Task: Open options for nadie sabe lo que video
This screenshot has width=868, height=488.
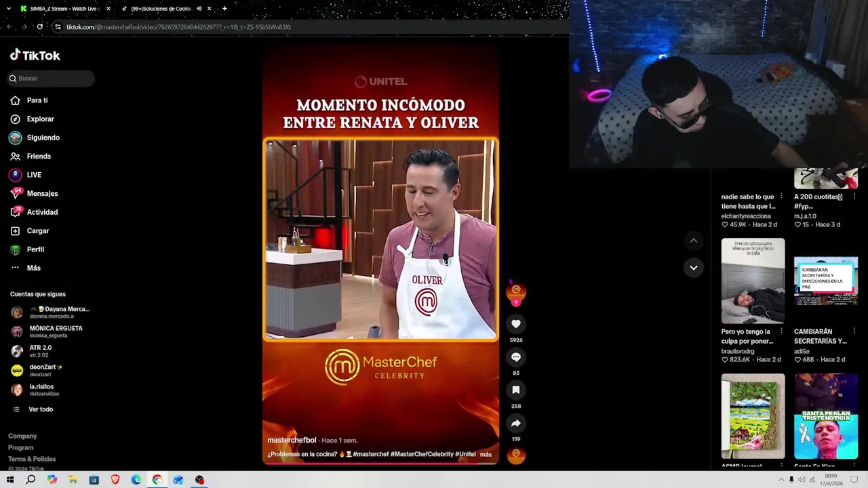Action: pos(781,197)
